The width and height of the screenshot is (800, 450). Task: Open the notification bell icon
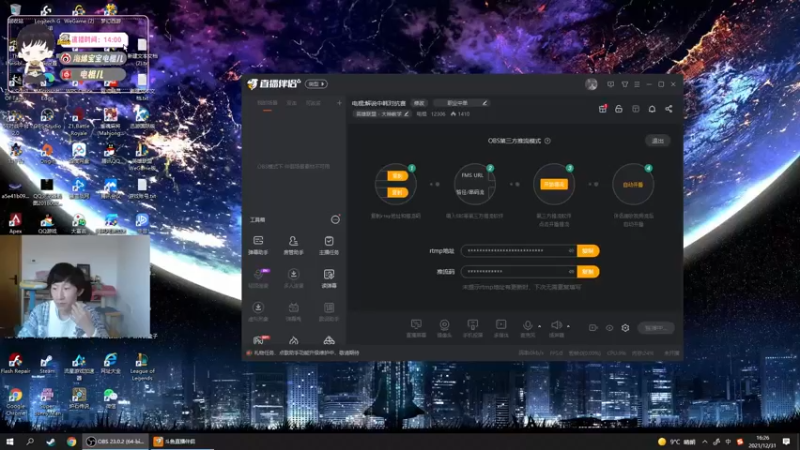652,109
